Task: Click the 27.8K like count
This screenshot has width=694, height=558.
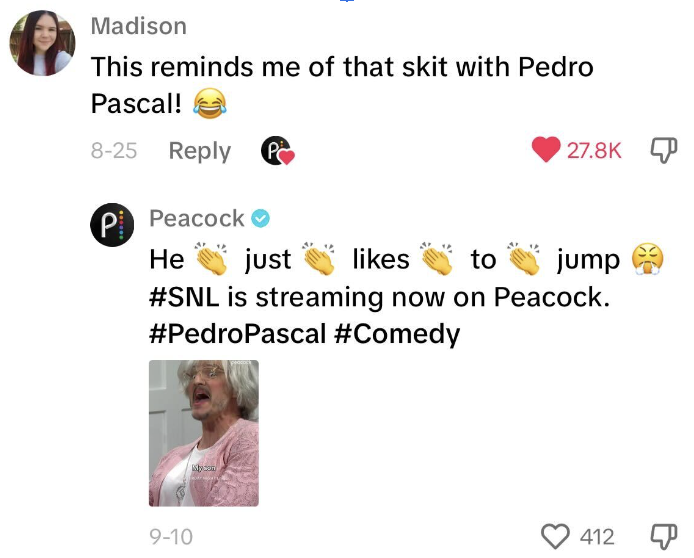Action: point(594,150)
